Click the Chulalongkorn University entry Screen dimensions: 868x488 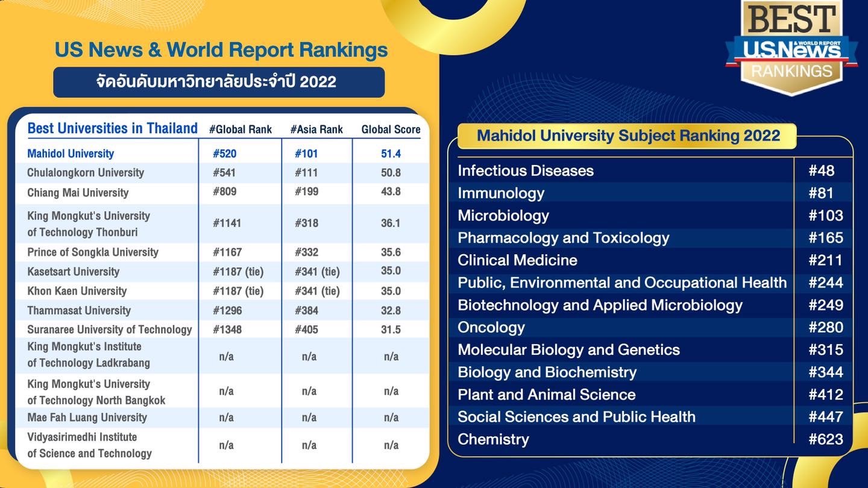(86, 173)
